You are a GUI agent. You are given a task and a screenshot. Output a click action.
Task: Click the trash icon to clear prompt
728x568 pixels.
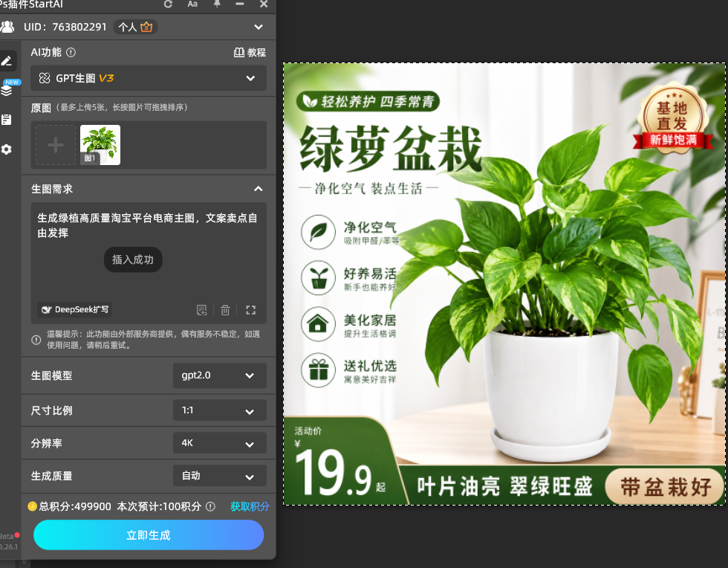coord(225,310)
